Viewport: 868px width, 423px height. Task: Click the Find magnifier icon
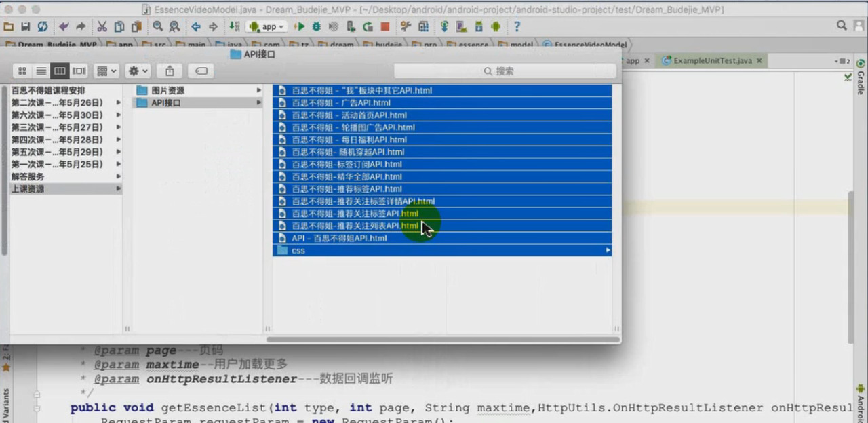click(157, 26)
